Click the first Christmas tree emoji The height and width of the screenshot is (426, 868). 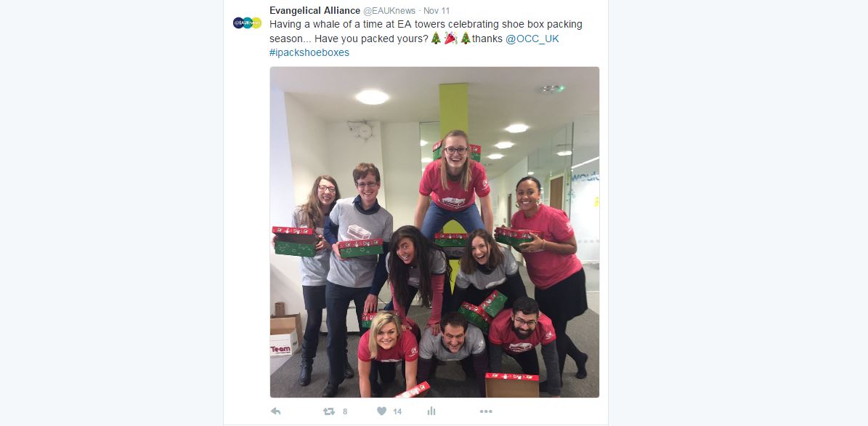437,39
